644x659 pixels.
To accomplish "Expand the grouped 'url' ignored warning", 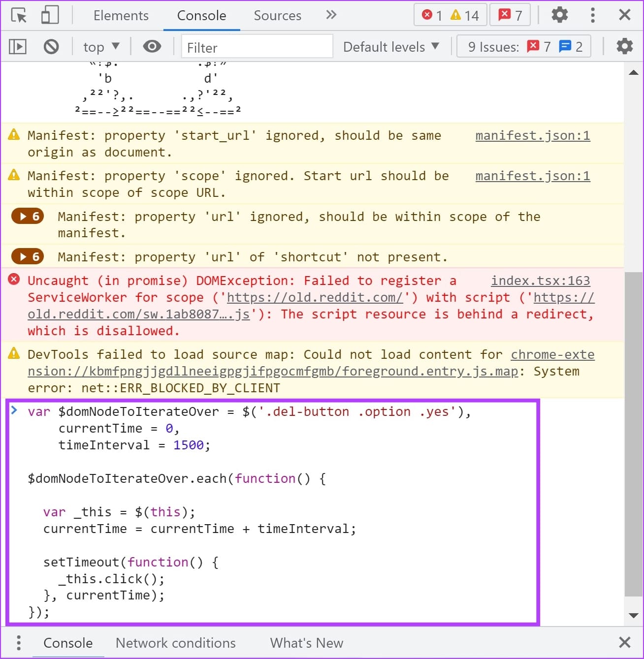I will tap(28, 216).
